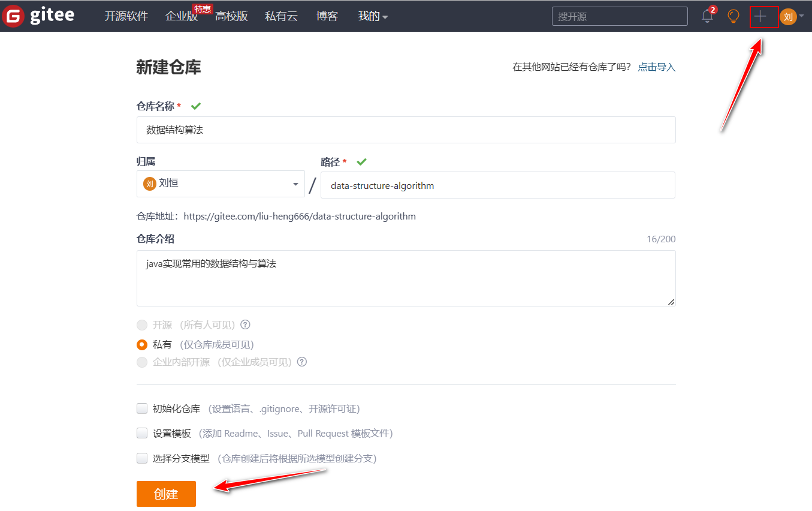Expand the 我的 dropdown menu
812x511 pixels.
coord(373,16)
